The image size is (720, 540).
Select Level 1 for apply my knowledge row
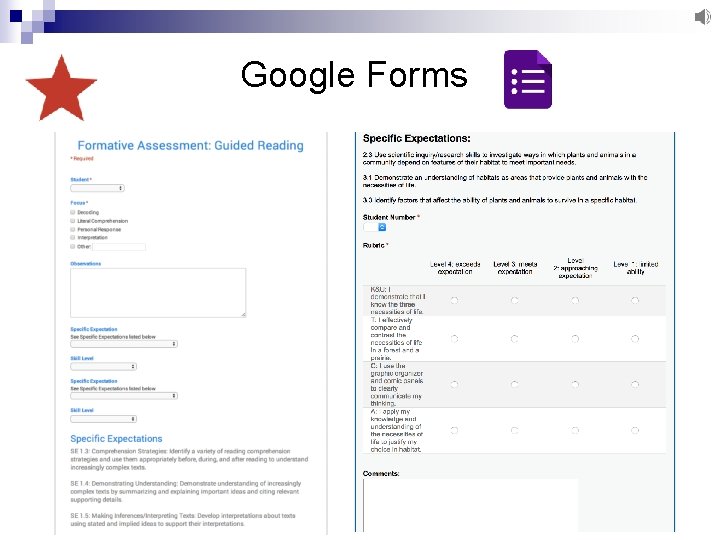(635, 430)
